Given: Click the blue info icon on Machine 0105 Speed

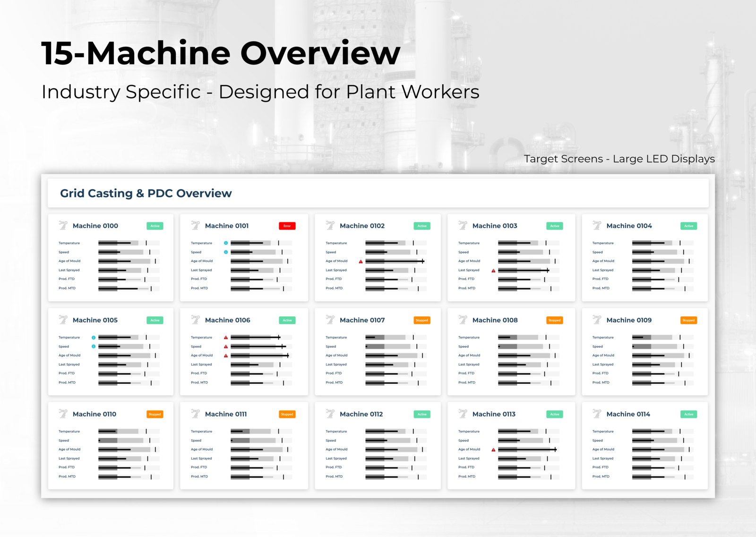Looking at the screenshot, I should click(x=94, y=346).
